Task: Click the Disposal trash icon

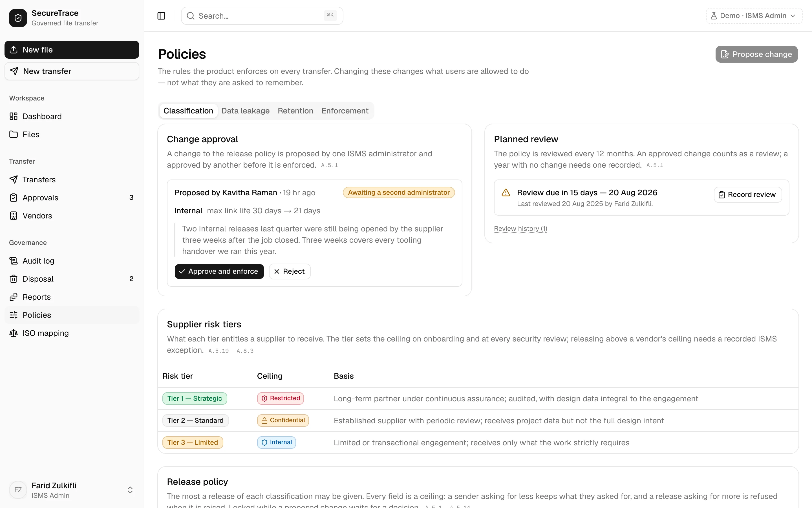Action: click(14, 279)
